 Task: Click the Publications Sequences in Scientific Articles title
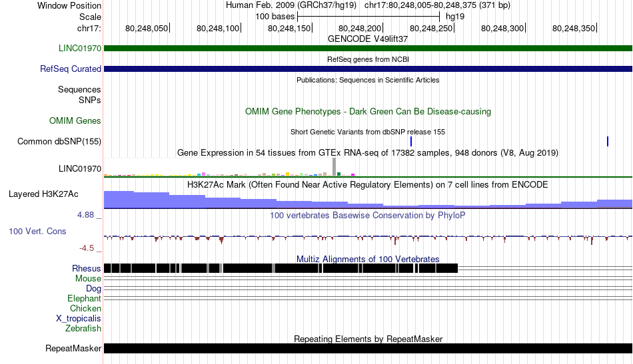point(368,80)
